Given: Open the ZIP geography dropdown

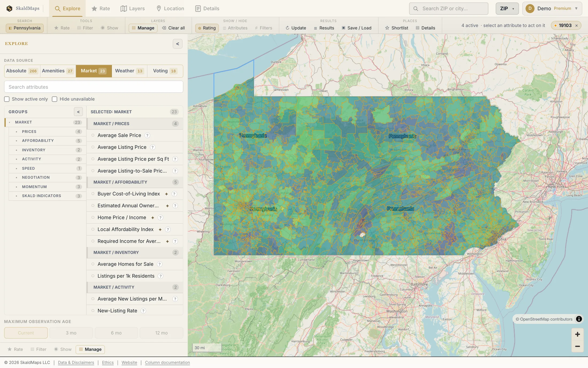Looking at the screenshot, I should [x=507, y=9].
